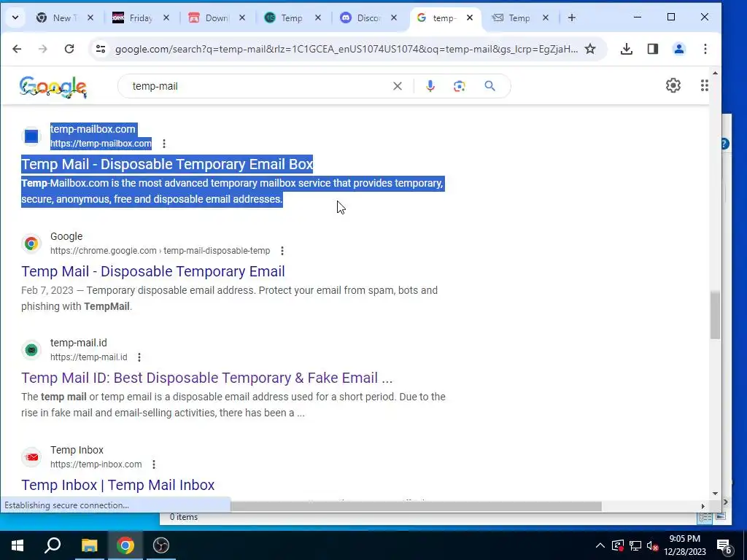Click the scroll down arrow of page

click(715, 494)
